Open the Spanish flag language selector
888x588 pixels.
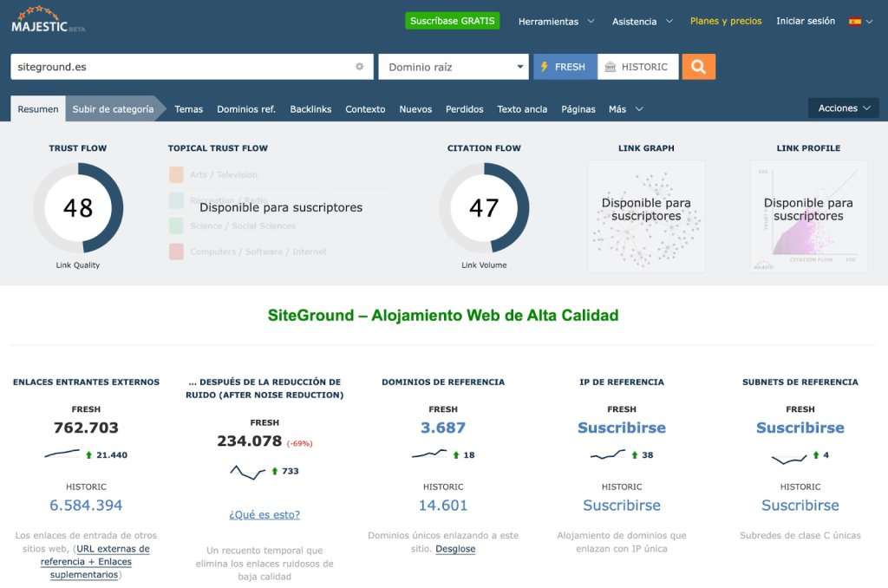pos(860,22)
